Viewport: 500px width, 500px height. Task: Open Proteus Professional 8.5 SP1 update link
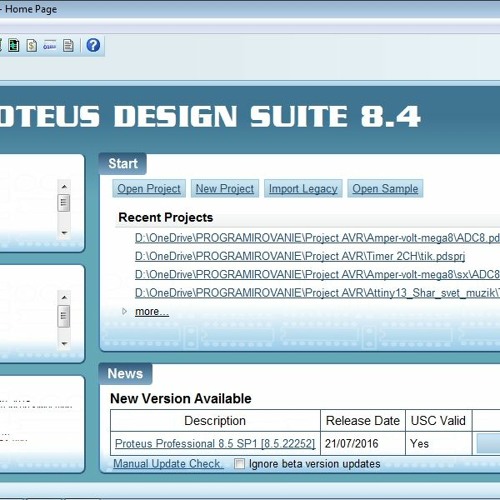[215, 444]
